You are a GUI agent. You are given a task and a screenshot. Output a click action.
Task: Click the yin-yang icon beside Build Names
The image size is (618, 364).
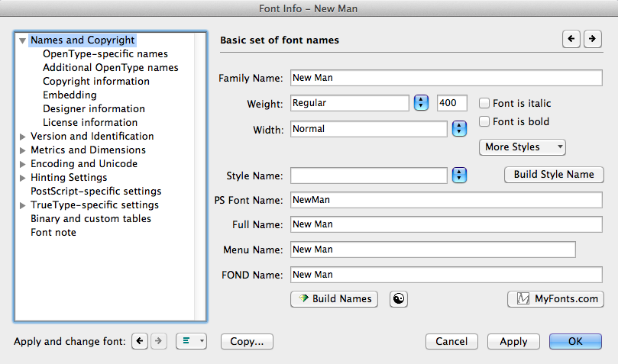(x=398, y=299)
